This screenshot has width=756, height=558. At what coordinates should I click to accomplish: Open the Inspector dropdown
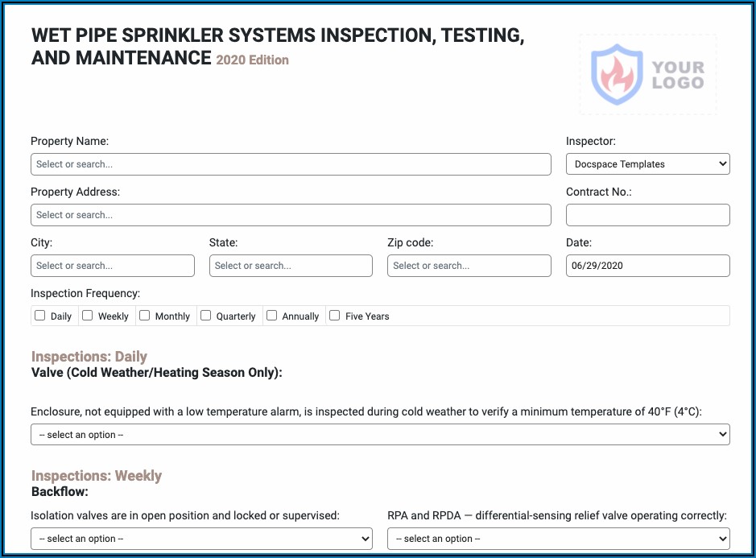(x=647, y=164)
